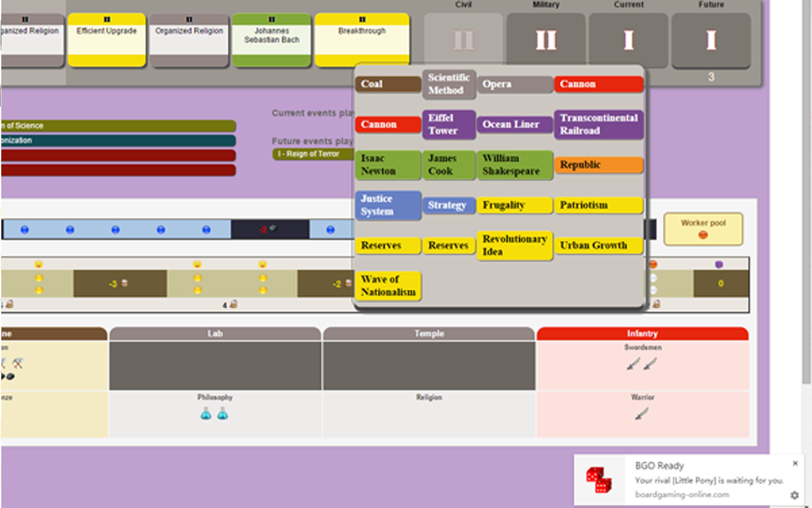Viewport: 812px width, 508px height.
Task: Close the BGO Ready notification
Action: [795, 464]
